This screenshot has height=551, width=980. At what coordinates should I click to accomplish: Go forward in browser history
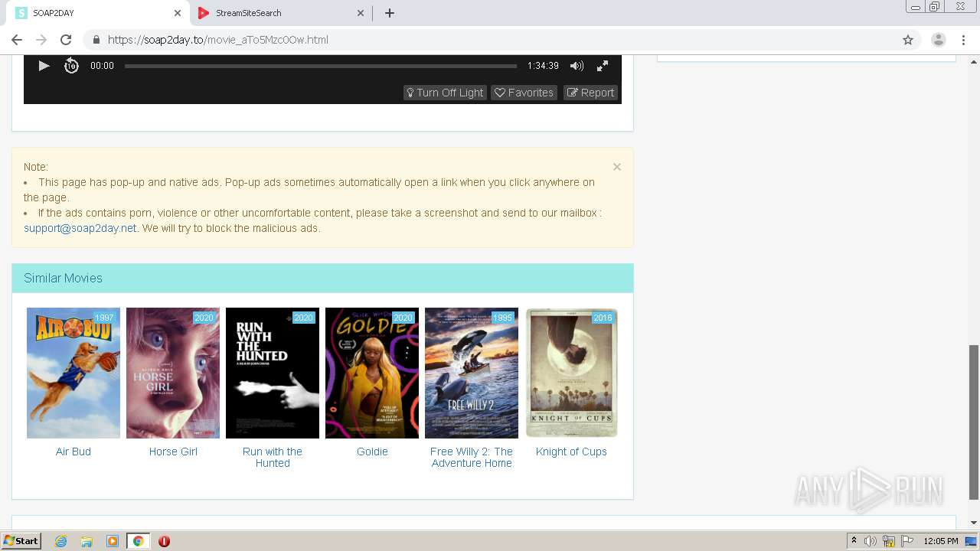pyautogui.click(x=41, y=40)
